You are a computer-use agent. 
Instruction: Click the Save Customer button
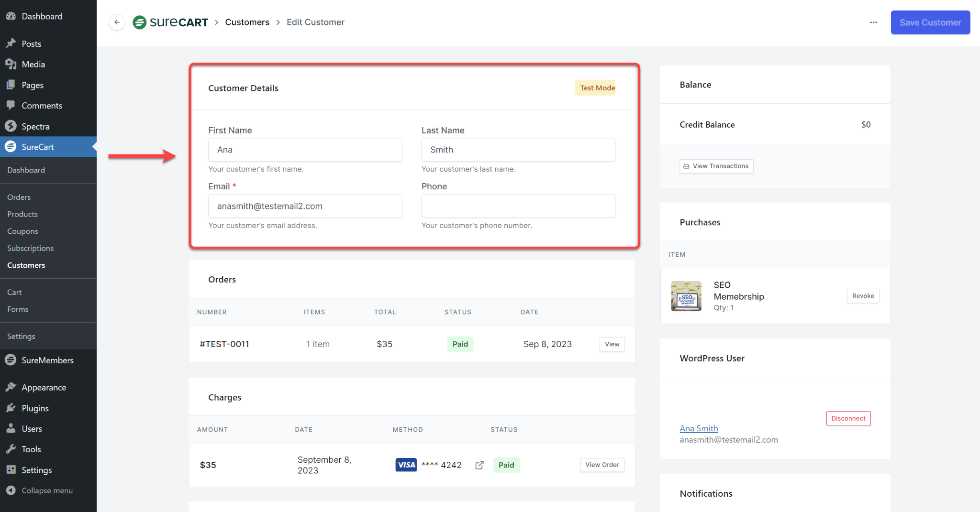(x=929, y=22)
